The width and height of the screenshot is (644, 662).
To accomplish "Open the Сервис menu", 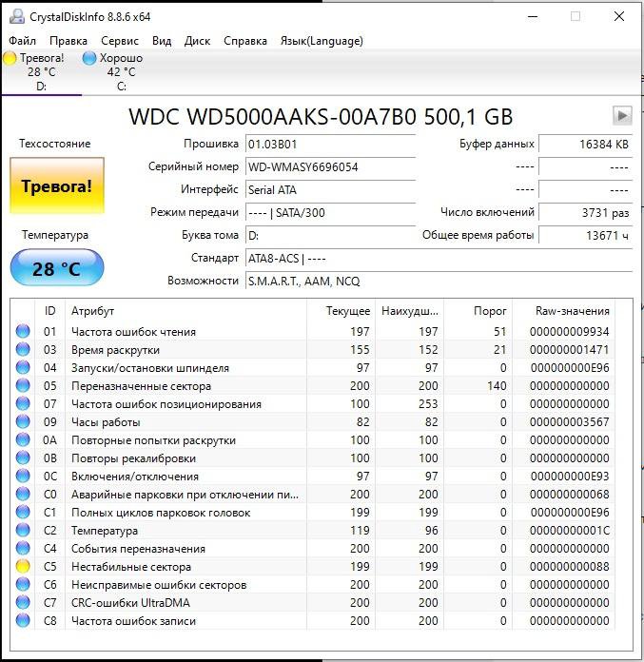I will click(x=119, y=41).
